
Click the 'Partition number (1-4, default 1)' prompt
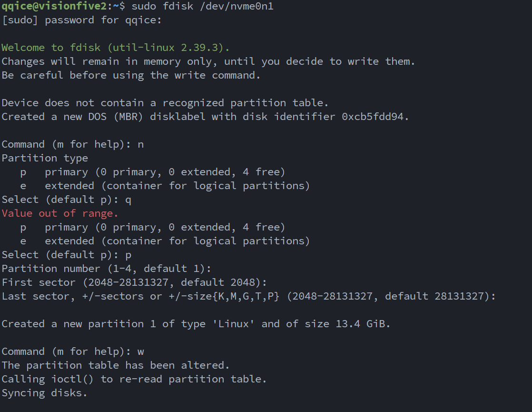click(106, 269)
